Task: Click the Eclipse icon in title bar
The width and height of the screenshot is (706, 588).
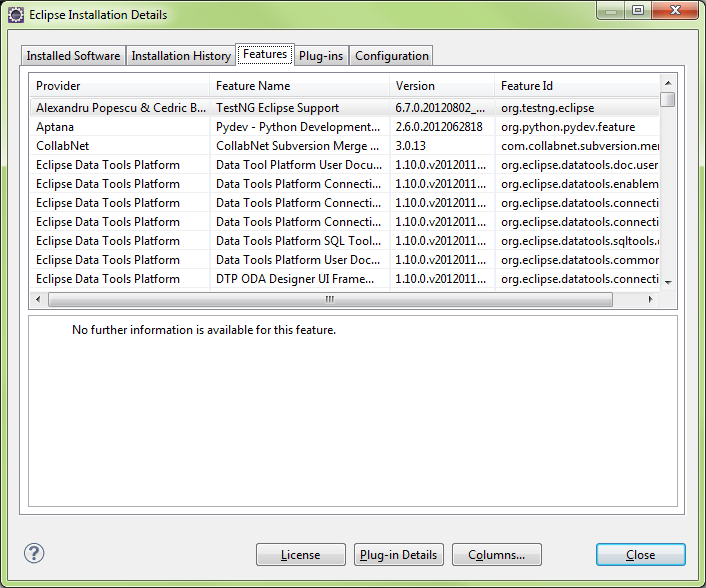Action: coord(15,15)
